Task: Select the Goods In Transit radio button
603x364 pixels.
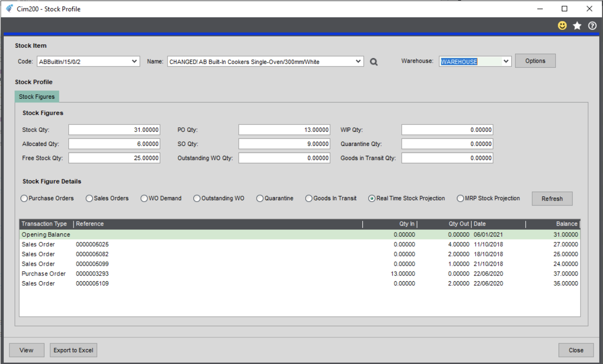Action: tap(309, 198)
